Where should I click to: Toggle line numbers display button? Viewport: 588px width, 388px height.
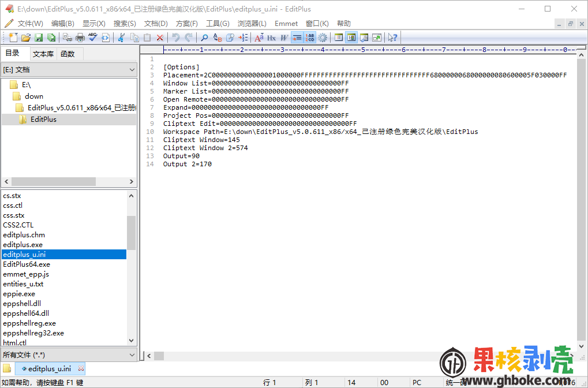coord(310,38)
